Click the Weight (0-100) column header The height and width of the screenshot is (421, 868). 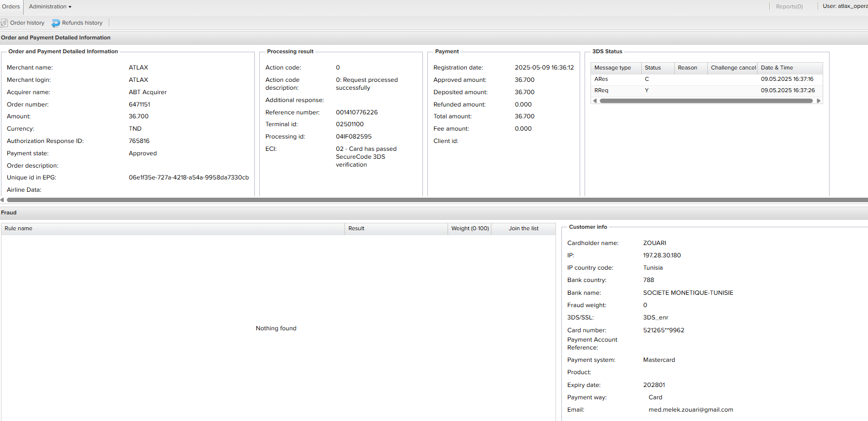click(x=470, y=228)
